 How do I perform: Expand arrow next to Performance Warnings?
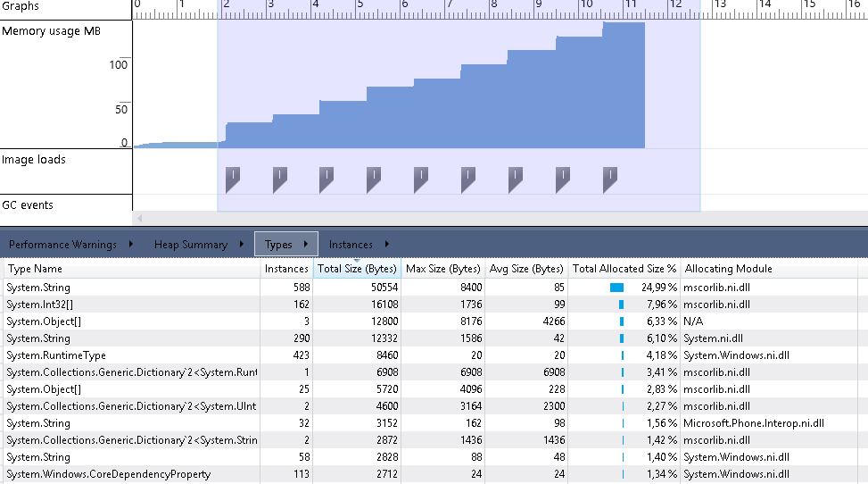tap(130, 244)
